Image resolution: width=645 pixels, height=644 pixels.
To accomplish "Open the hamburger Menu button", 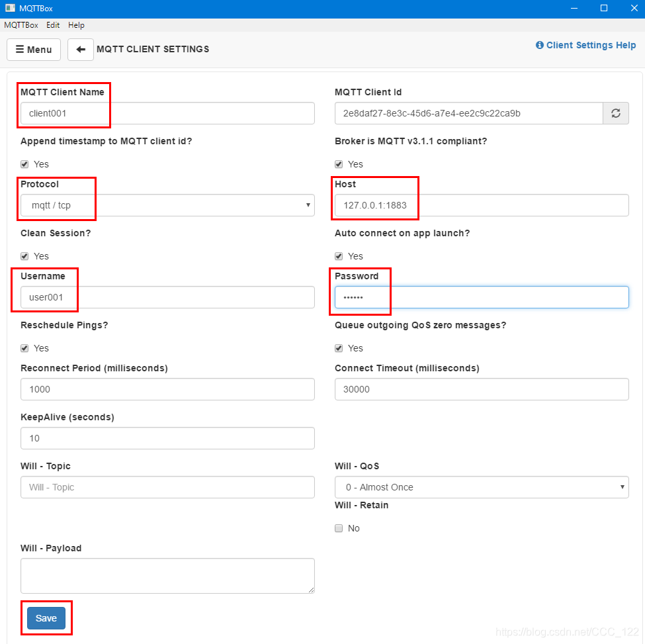I will [34, 50].
